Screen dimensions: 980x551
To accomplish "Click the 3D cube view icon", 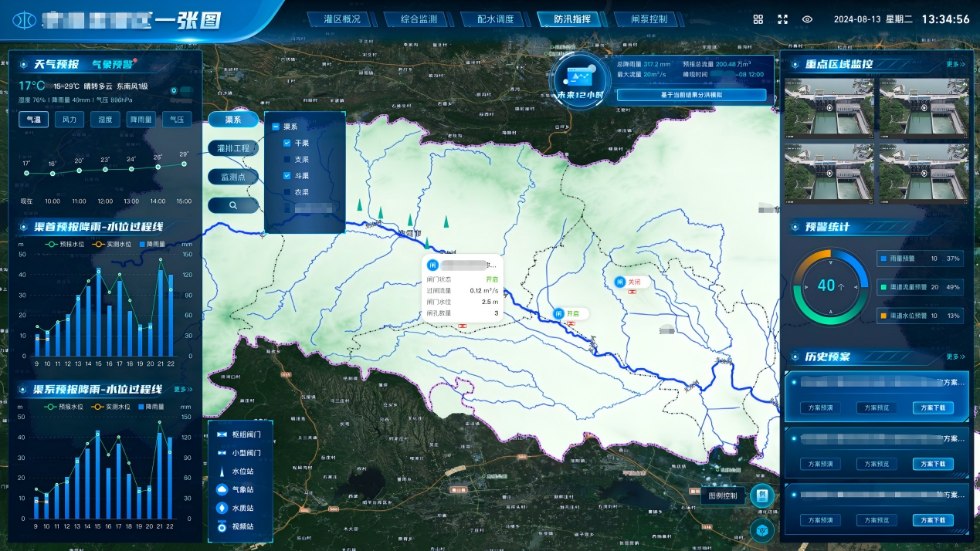I will [x=761, y=529].
